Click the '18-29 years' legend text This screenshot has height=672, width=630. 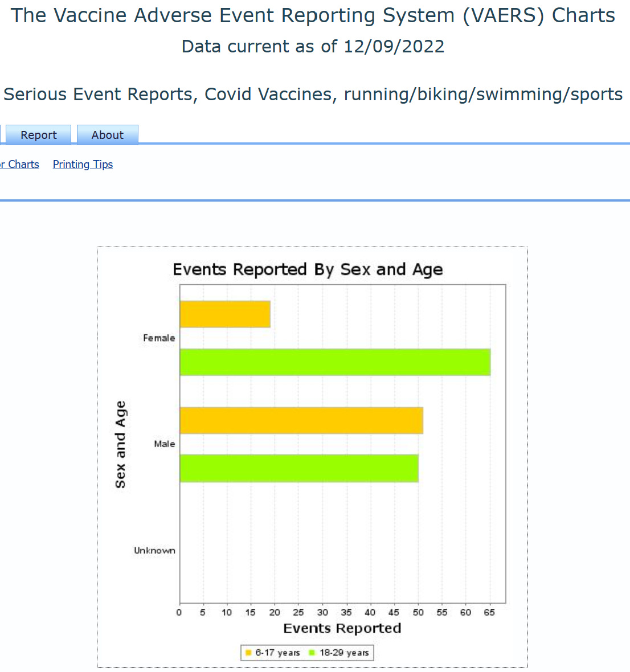click(344, 653)
